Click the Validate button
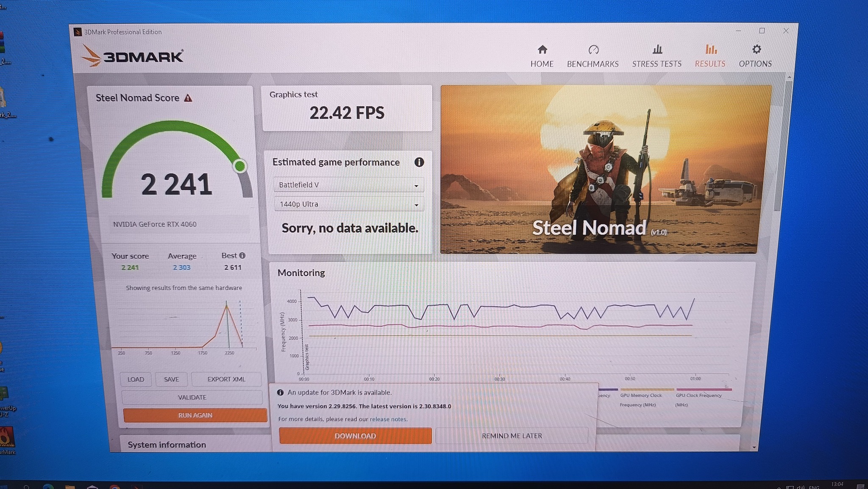Viewport: 868px width, 489px height. pyautogui.click(x=192, y=397)
